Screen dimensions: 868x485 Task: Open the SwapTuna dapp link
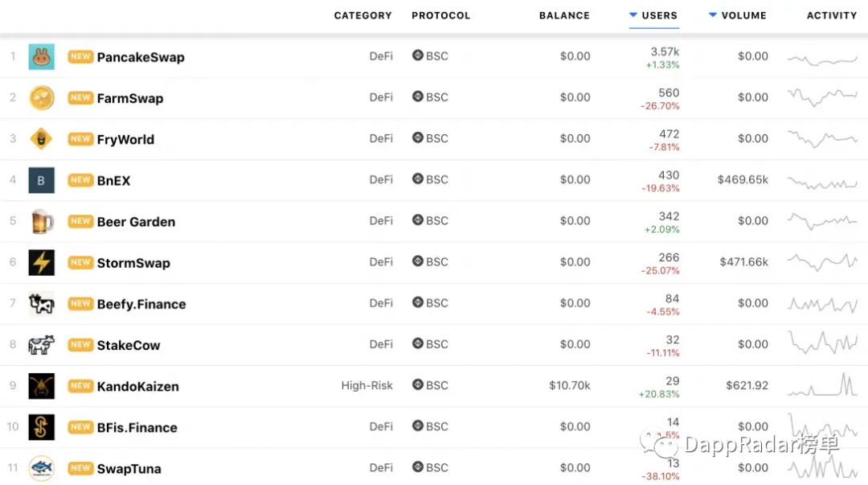[129, 469]
